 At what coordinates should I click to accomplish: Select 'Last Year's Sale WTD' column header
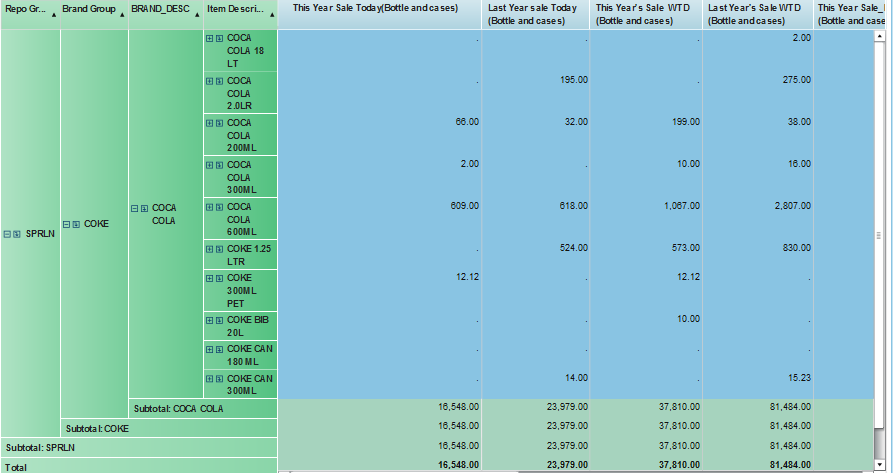[758, 15]
